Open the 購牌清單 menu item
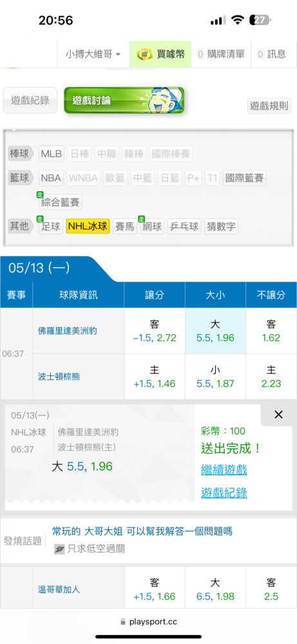 tap(220, 54)
